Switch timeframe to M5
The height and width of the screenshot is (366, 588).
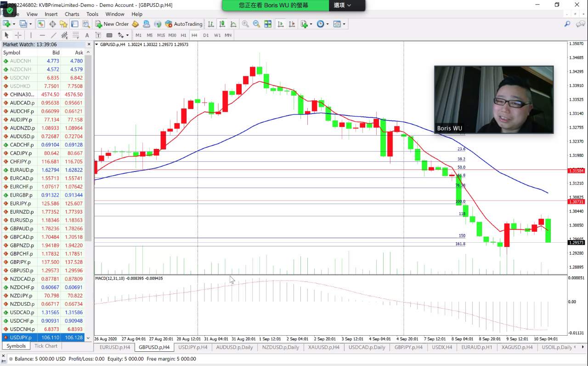click(x=150, y=35)
